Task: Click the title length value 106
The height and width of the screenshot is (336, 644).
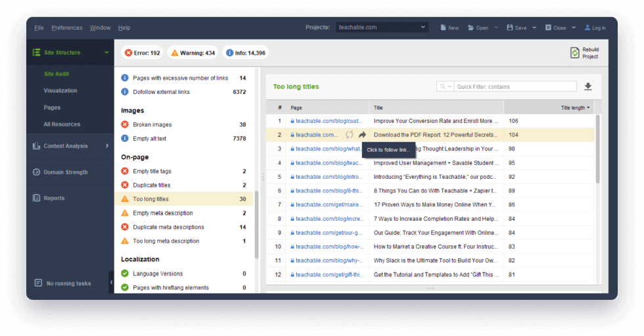Action: 513,121
